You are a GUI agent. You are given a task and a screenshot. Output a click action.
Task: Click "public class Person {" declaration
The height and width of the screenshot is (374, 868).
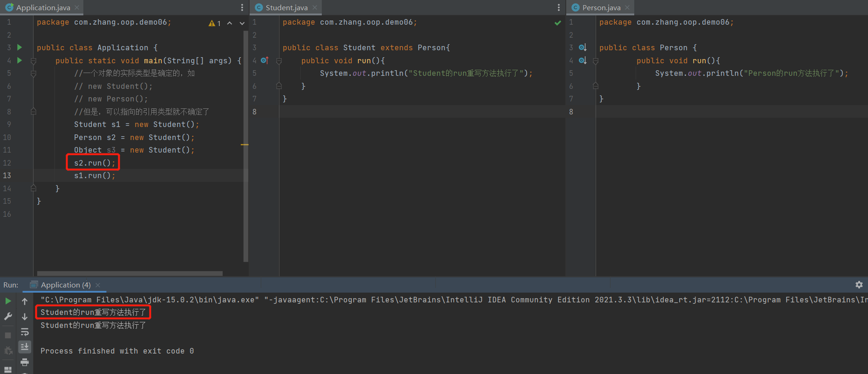pyautogui.click(x=648, y=48)
